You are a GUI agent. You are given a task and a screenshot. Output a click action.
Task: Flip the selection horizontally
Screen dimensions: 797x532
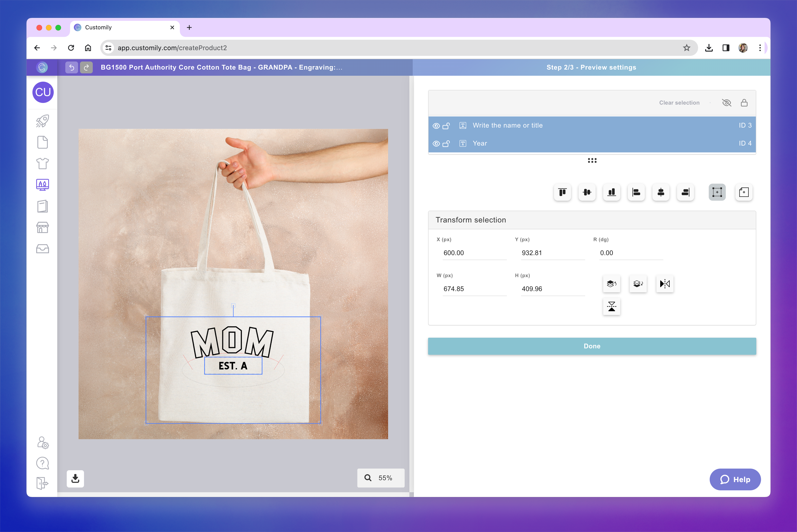point(665,284)
